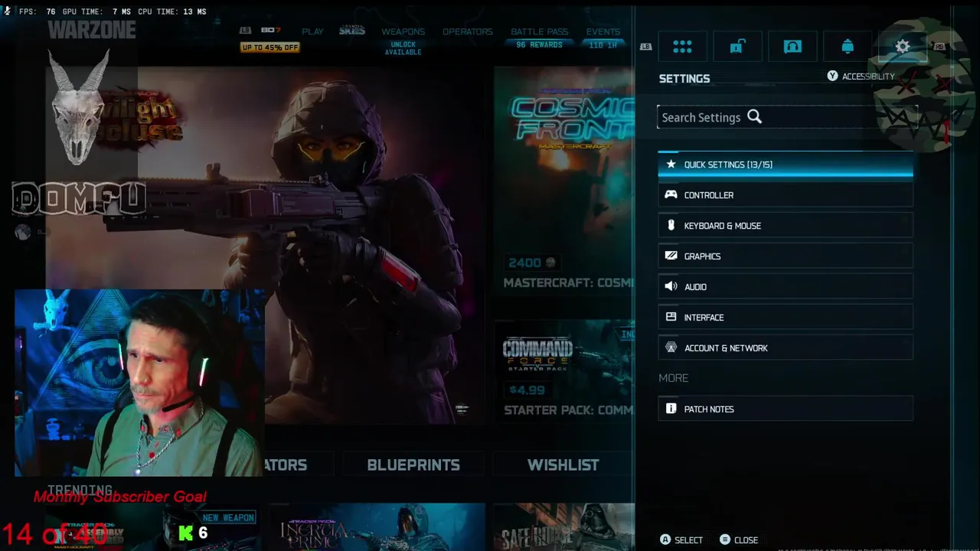Screen dimensions: 980x551
Task: Select the featured hooded operator bundle
Action: click(x=264, y=245)
